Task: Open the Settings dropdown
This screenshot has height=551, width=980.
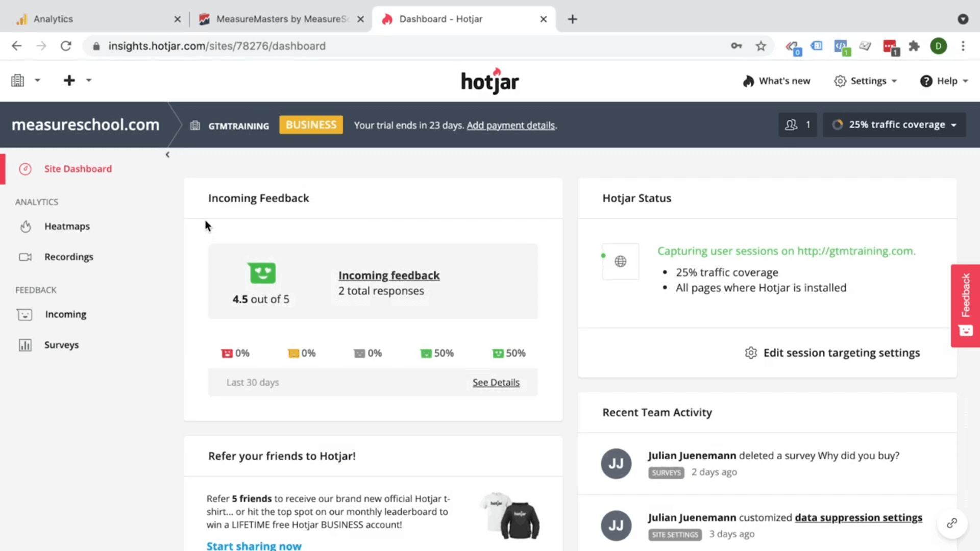Action: click(x=866, y=81)
